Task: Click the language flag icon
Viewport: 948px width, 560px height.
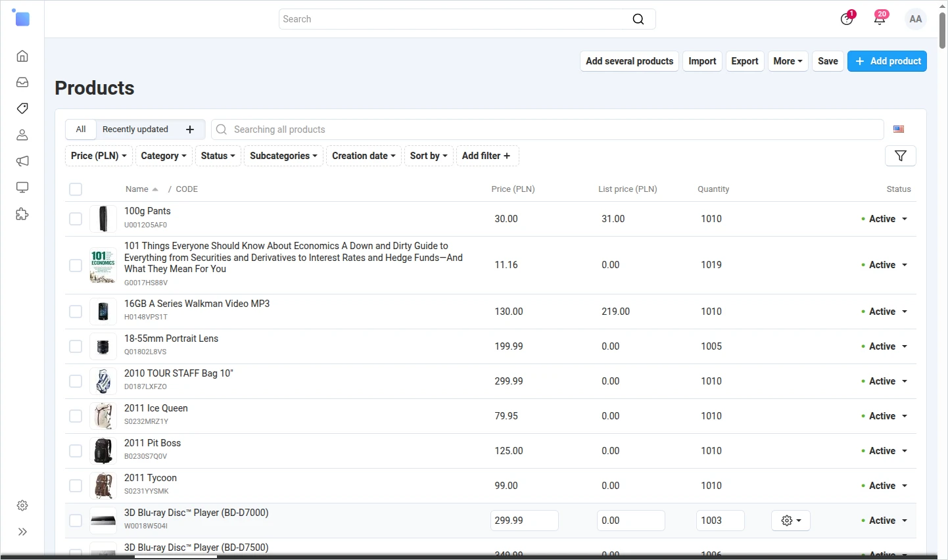Action: point(899,129)
